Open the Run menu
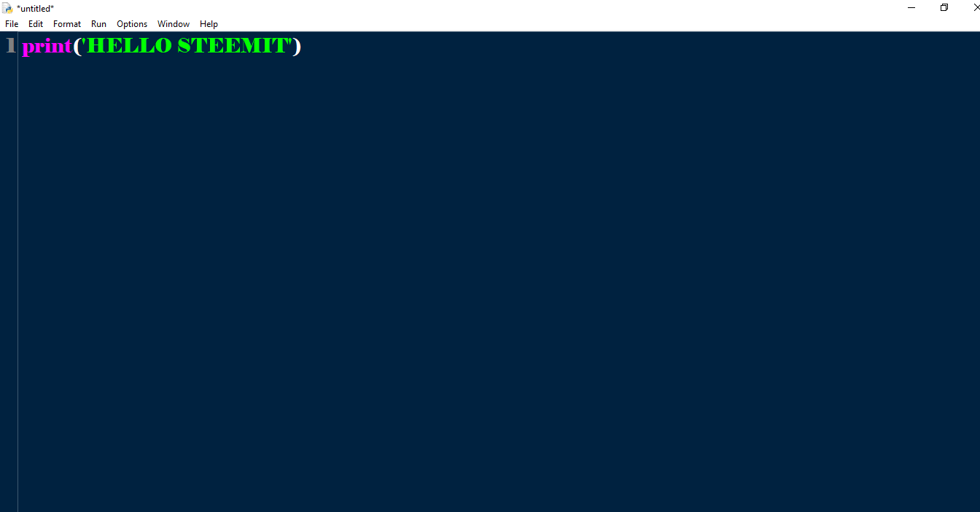 coord(98,24)
